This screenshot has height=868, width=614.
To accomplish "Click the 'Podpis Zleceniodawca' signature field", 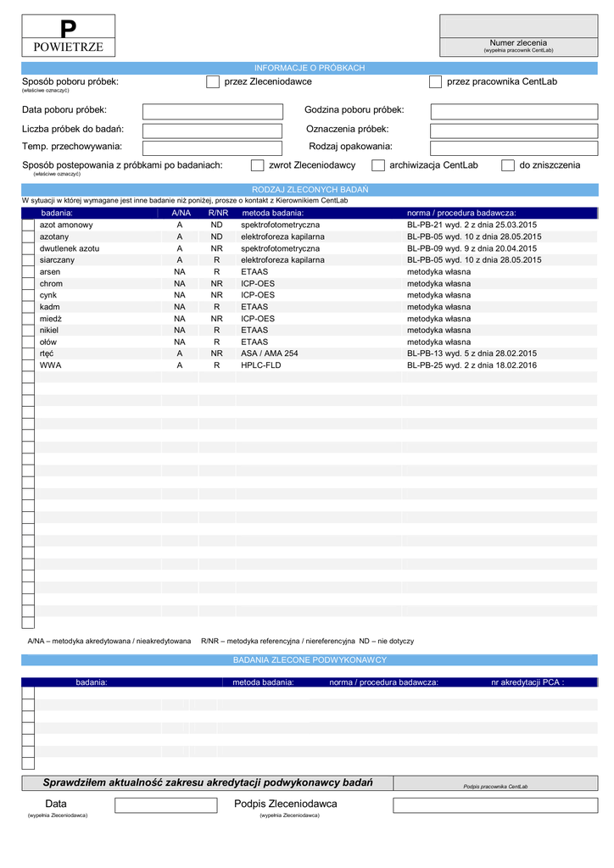I will pyautogui.click(x=495, y=805).
